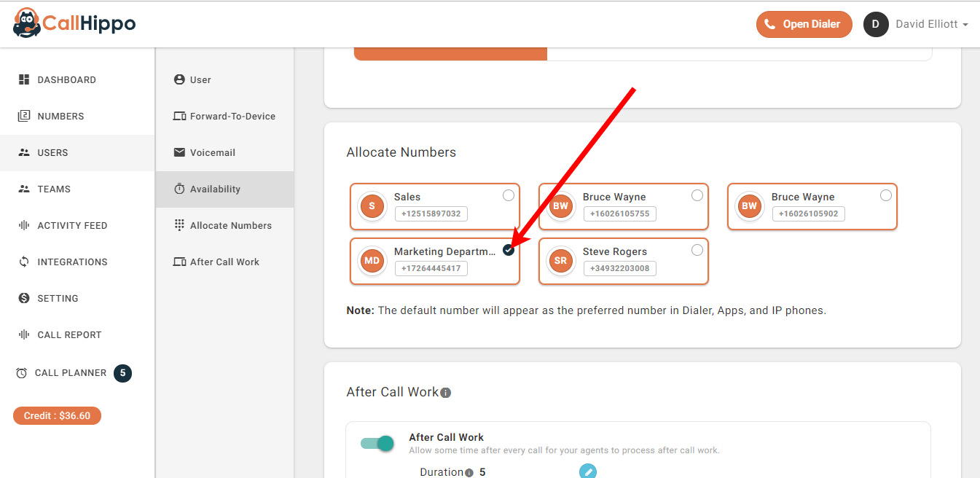This screenshot has width=980, height=478.
Task: Click the Allocate Numbers heading
Action: point(401,152)
